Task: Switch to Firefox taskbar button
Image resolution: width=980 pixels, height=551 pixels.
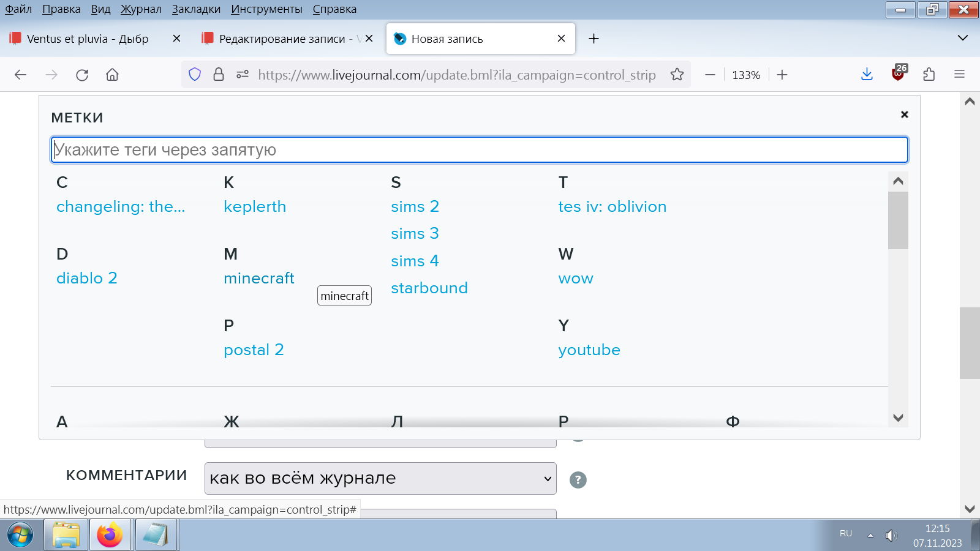Action: (x=110, y=535)
